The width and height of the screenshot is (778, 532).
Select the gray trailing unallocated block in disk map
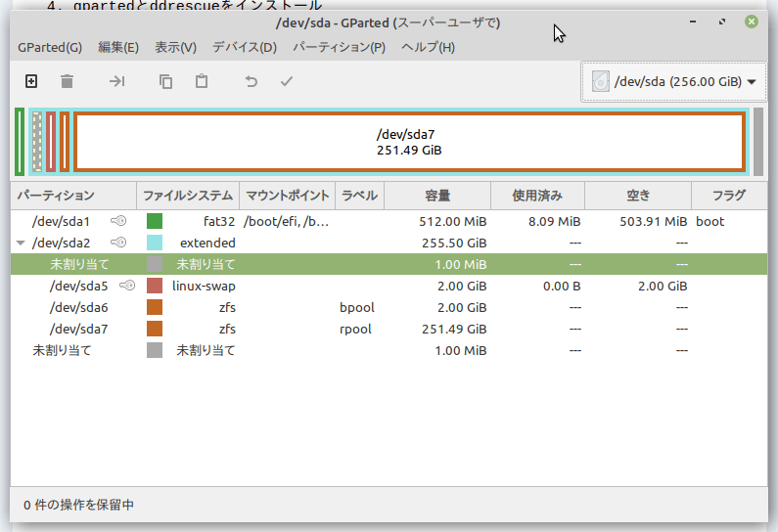(758, 142)
